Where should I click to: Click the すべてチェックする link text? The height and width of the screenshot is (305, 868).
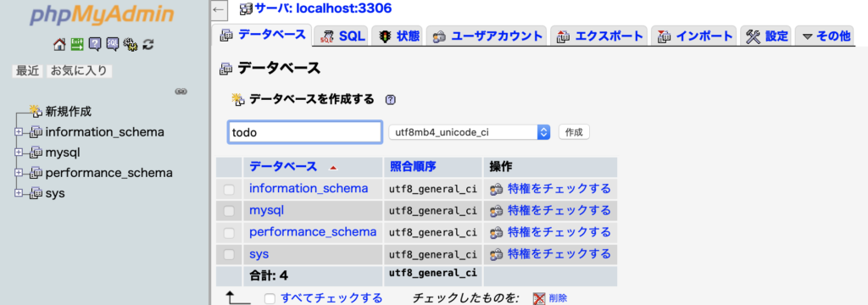[x=331, y=298]
